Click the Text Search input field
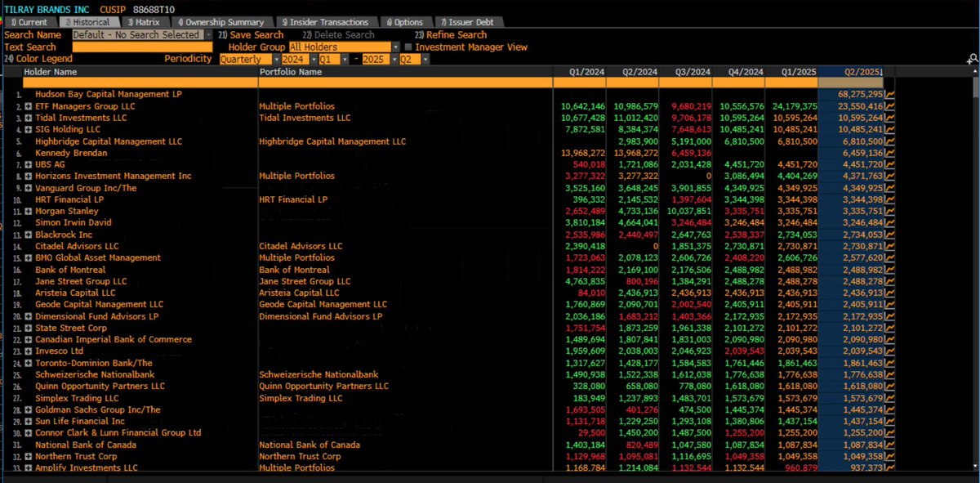The width and height of the screenshot is (980, 483). pos(140,47)
